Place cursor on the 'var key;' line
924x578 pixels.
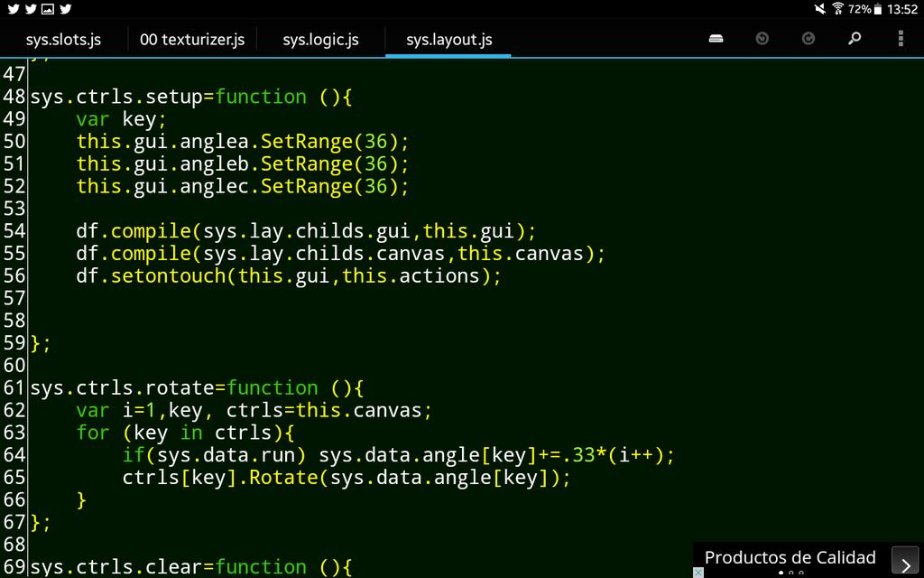(x=122, y=119)
